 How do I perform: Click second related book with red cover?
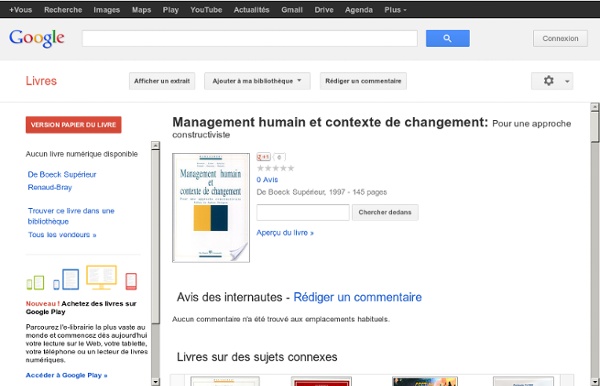click(321, 381)
